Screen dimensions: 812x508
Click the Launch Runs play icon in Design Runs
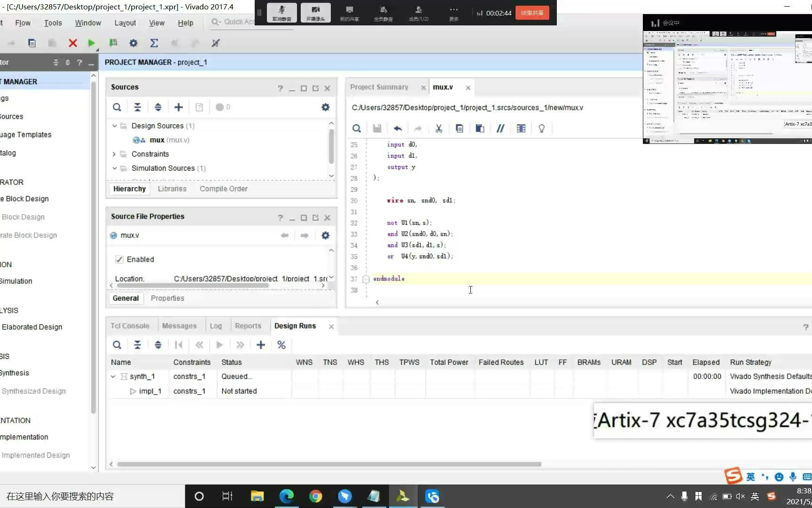click(x=219, y=345)
